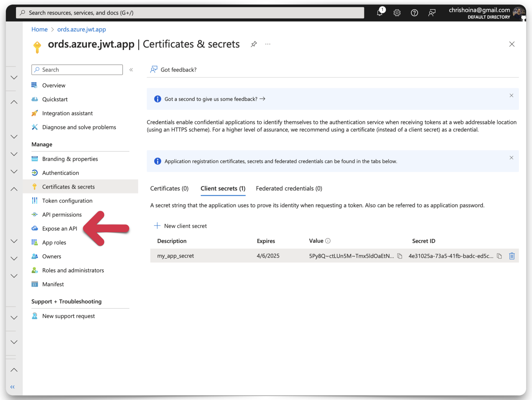Open the portal settings gear
Screen dimensions: 532x400
(397, 12)
